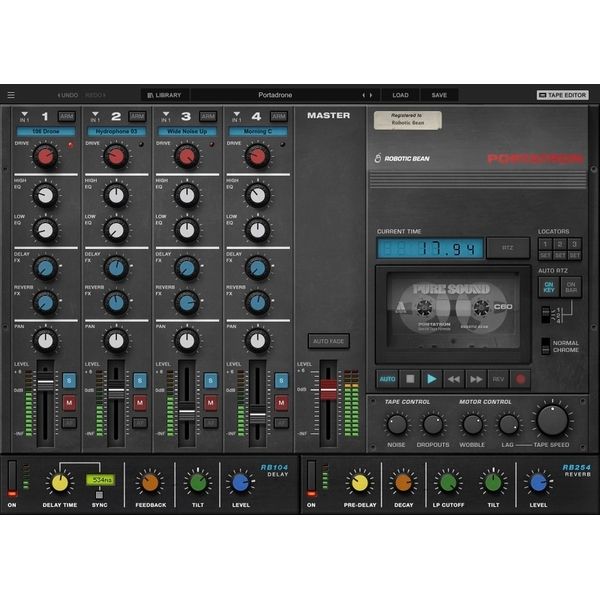600x600 pixels.
Task: Click the Undo arrow button
Action: (x=68, y=95)
